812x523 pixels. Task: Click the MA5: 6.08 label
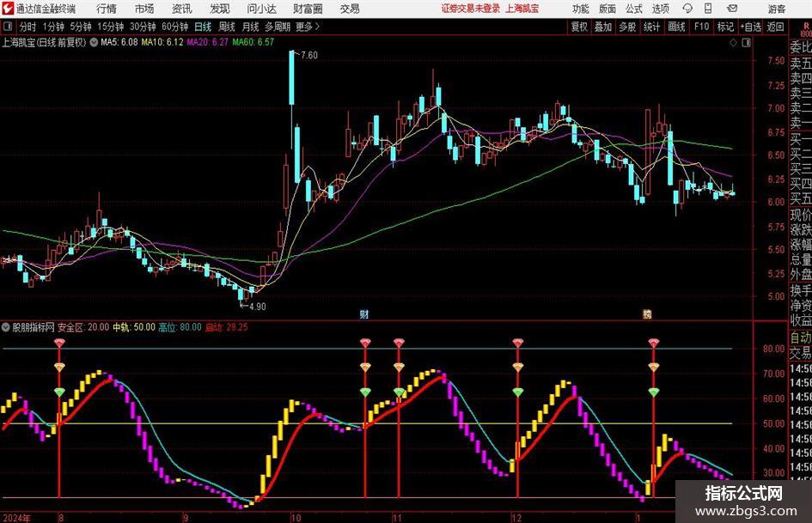119,42
